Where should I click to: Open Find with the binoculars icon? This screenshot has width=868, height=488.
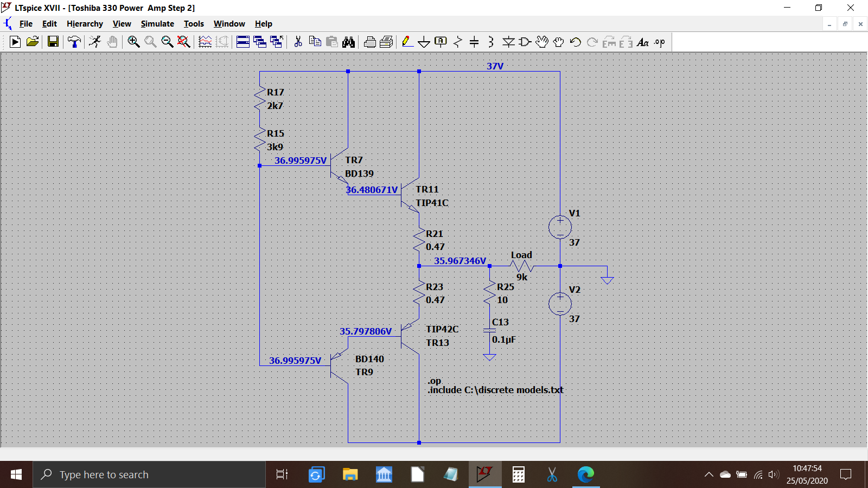point(348,42)
